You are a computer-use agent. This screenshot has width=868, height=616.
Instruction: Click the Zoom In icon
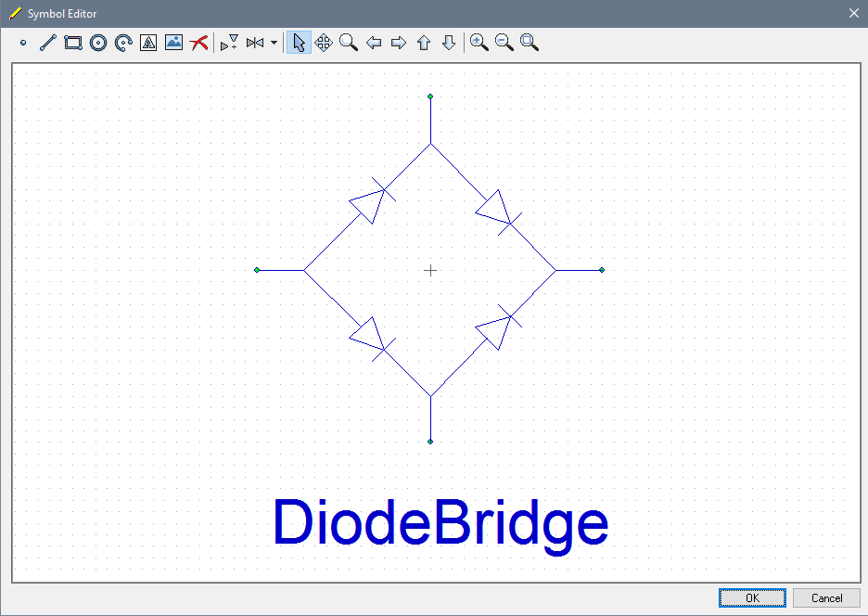click(479, 43)
